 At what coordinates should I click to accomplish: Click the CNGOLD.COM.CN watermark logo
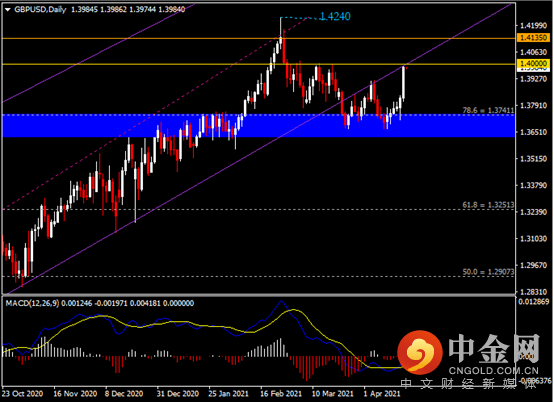(468, 354)
